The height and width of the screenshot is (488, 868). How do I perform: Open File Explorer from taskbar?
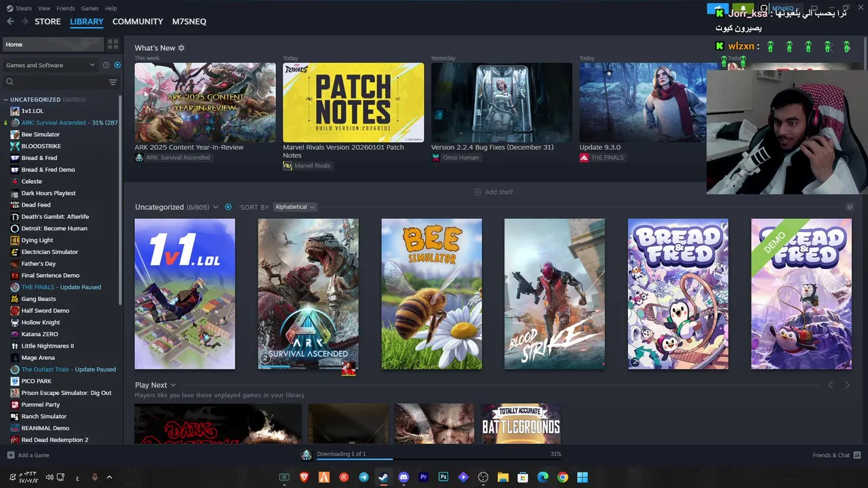pos(503,477)
